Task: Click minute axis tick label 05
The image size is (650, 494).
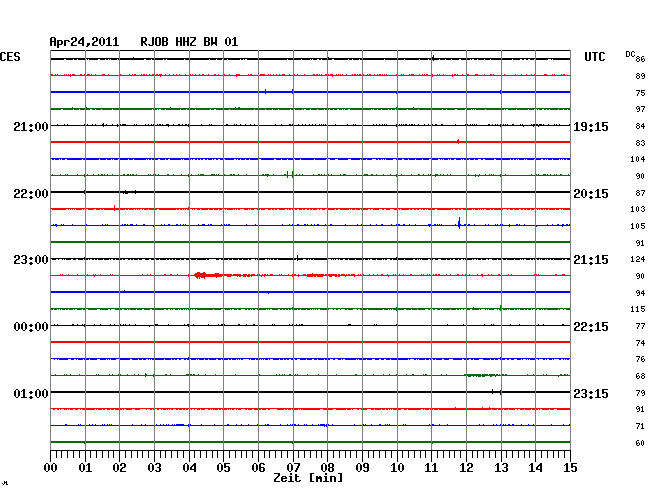Action: [223, 468]
